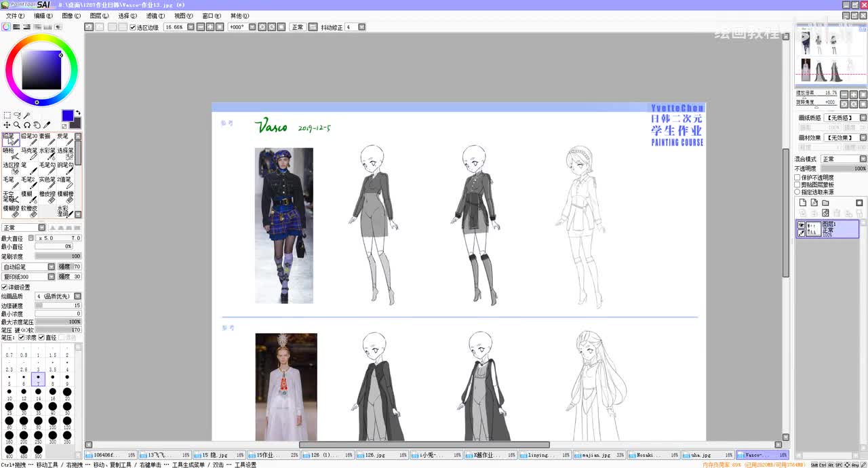Choose the 炭笔 charcoal brush
This screenshot has height=468, width=868.
point(65,140)
